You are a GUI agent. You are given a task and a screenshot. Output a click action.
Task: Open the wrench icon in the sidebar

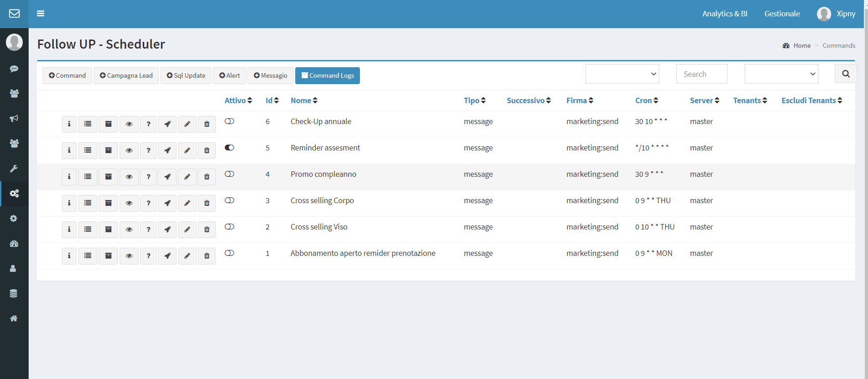pyautogui.click(x=14, y=169)
